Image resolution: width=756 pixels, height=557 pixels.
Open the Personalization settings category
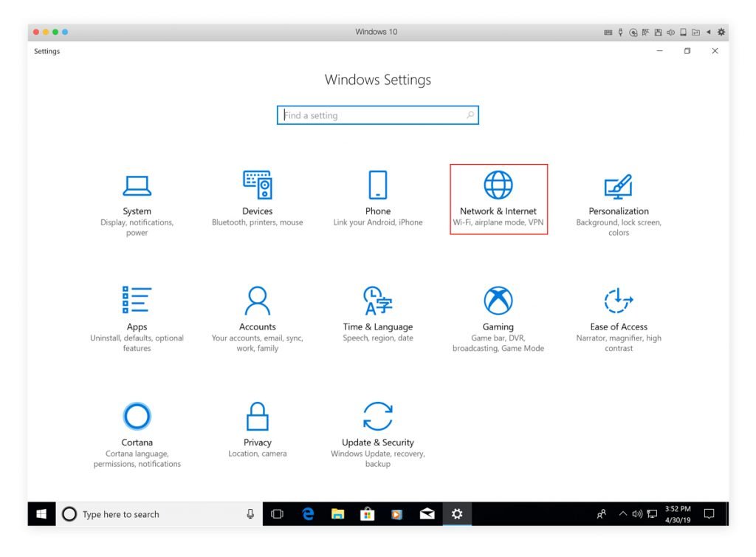619,205
